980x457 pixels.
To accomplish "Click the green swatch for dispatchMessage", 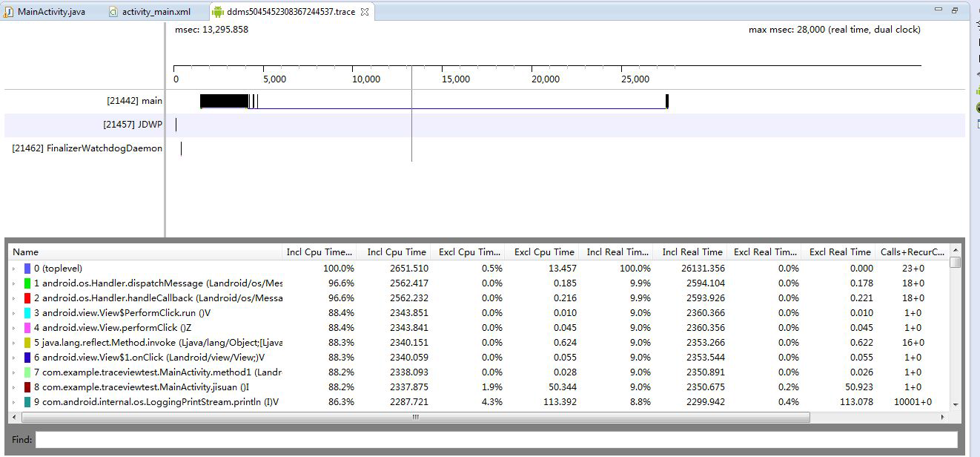I will click(x=27, y=283).
